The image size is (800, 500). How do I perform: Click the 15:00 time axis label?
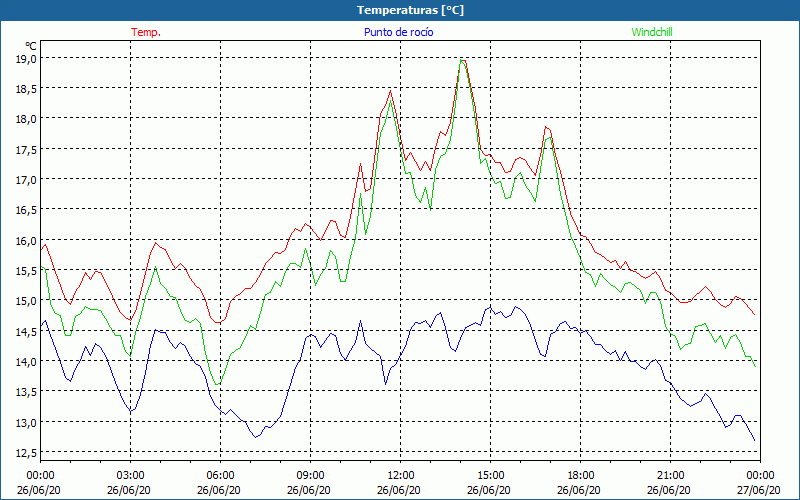tap(490, 476)
